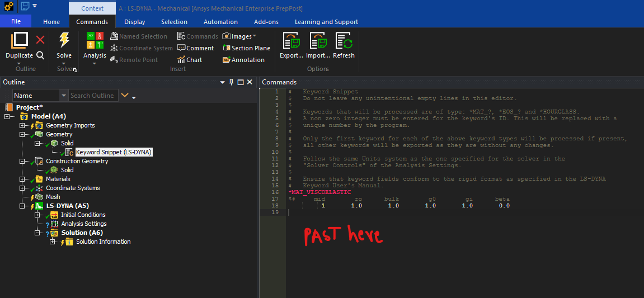Click the Named Selection ribbon item
644x298 pixels.
tap(139, 36)
